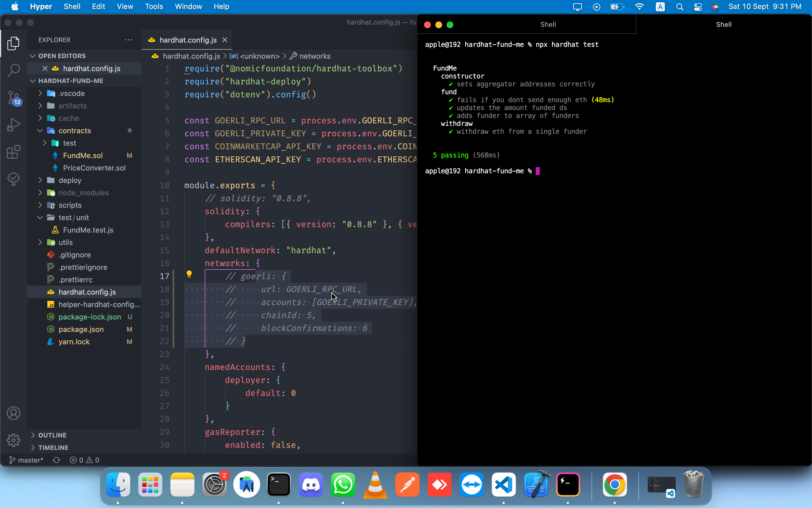Viewport: 812px width, 508px height.
Task: Open WhatsApp from the Dock
Action: (x=343, y=485)
